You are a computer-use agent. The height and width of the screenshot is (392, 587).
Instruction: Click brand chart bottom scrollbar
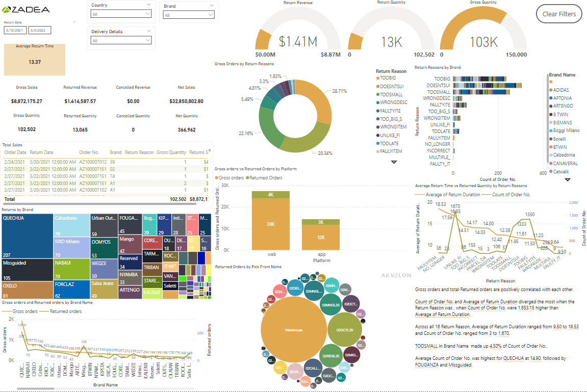point(36,388)
